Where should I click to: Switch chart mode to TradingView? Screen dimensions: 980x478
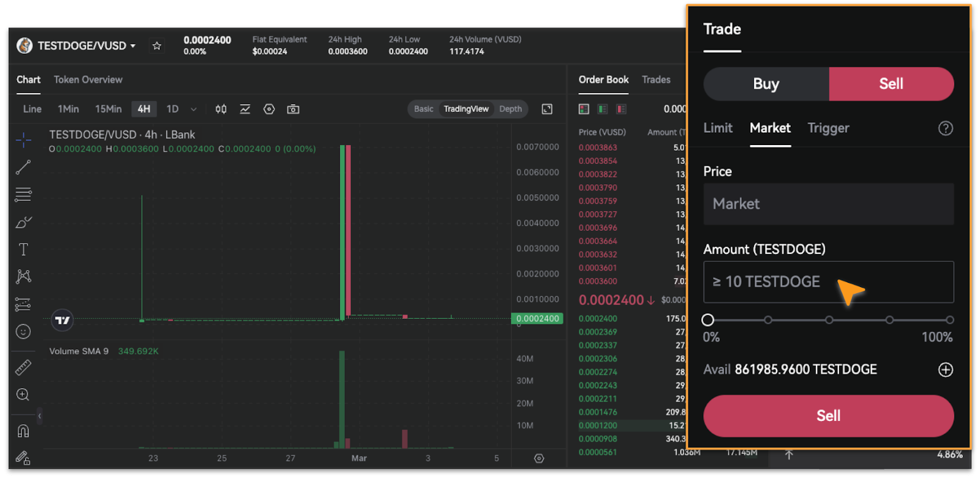tap(466, 109)
